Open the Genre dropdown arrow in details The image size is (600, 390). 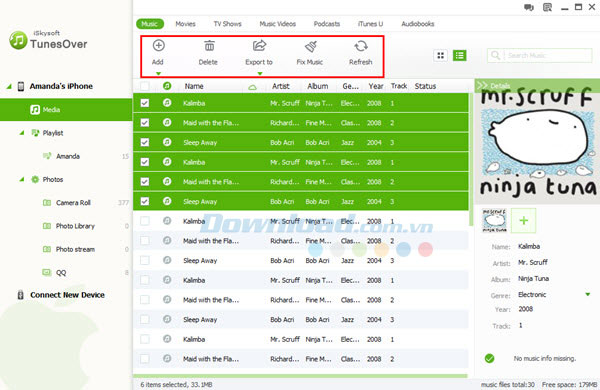[x=588, y=294]
